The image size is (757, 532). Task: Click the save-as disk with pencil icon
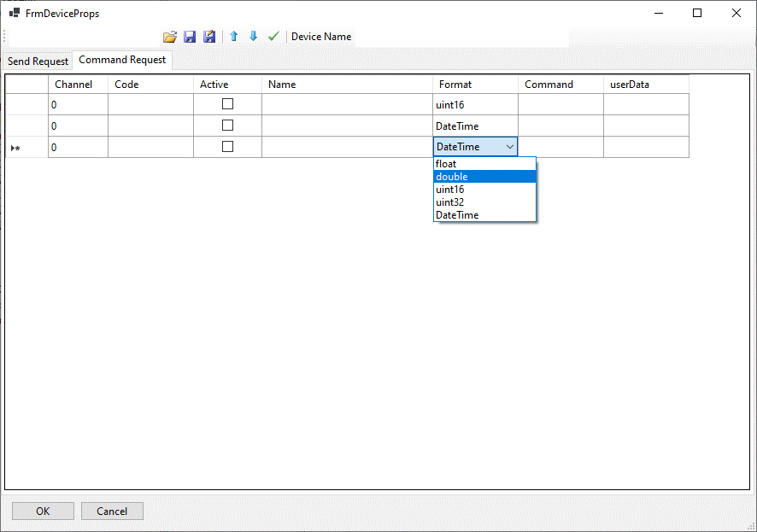209,37
